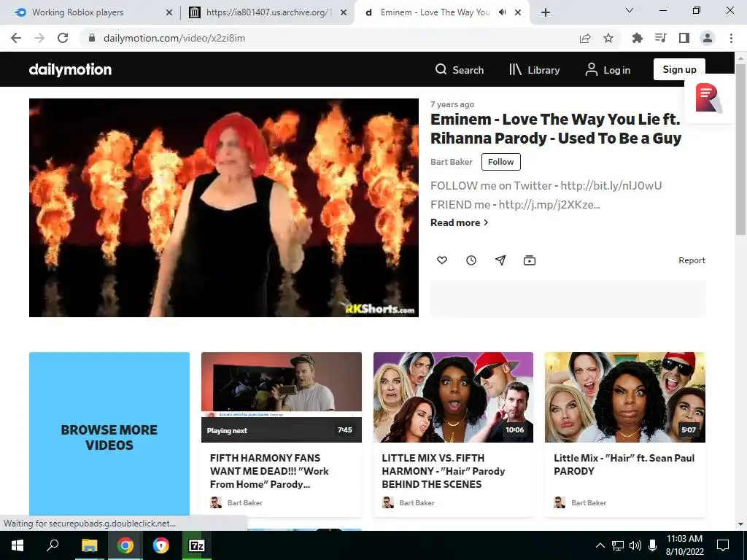The image size is (747, 560).
Task: Follow Bart Baker's channel
Action: tap(500, 162)
